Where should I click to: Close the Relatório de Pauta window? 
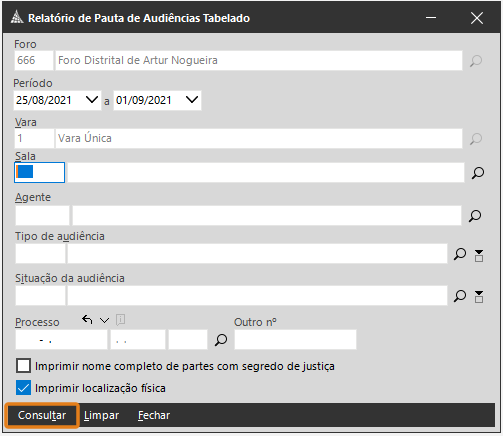coord(477,18)
